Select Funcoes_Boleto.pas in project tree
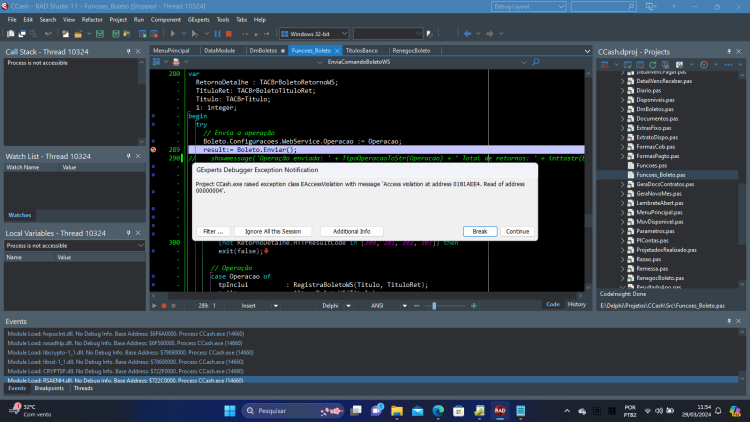Image resolution: width=750 pixels, height=422 pixels. 661,175
